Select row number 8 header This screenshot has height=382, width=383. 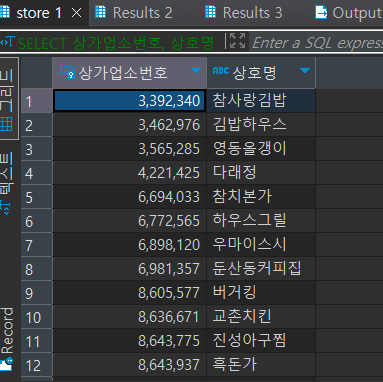tap(37, 269)
